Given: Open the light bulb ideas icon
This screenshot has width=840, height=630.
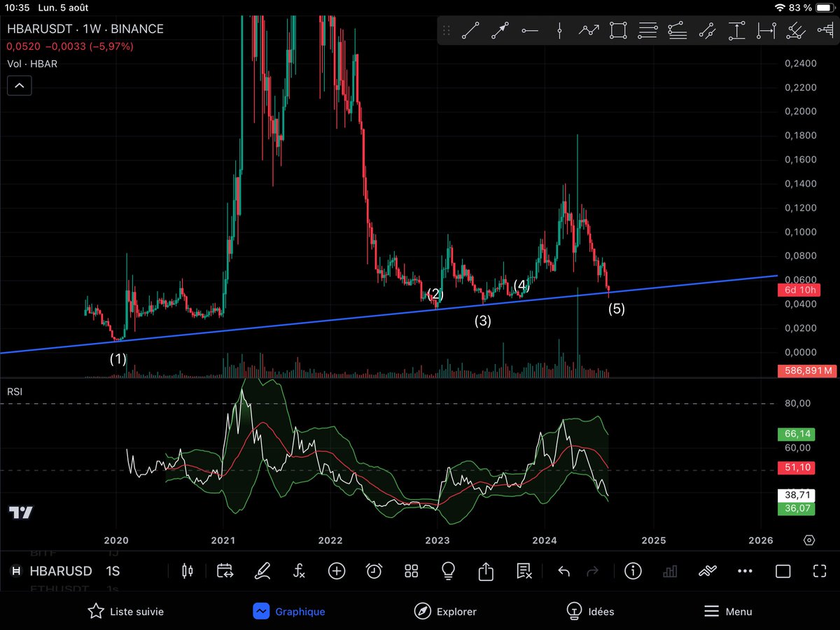Looking at the screenshot, I should click(449, 571).
